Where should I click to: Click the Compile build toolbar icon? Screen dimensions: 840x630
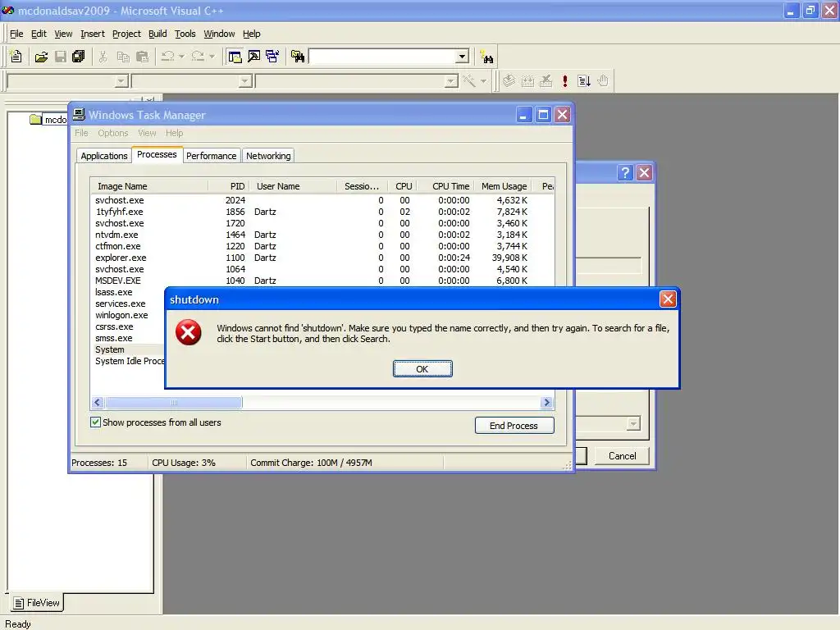(x=509, y=81)
